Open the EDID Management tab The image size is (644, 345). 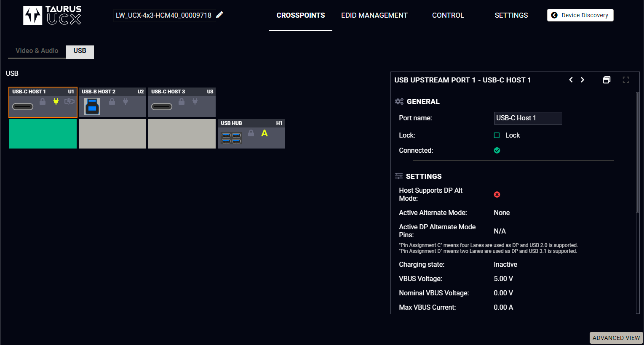(374, 15)
